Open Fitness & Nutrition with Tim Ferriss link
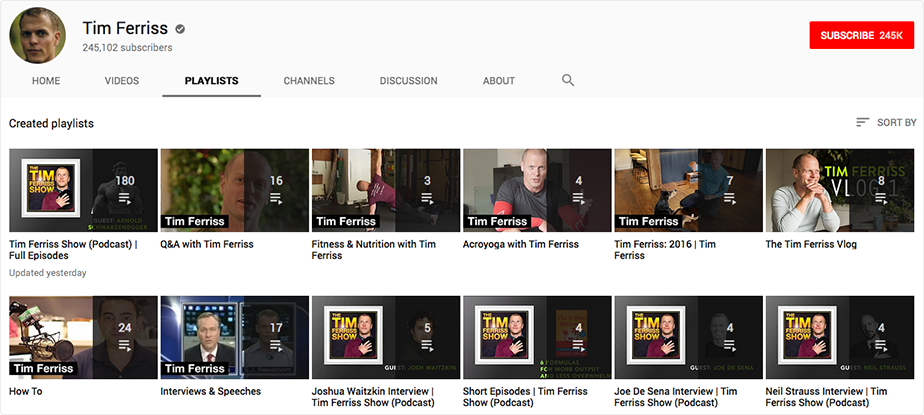The height and width of the screenshot is (415, 924). coord(373,250)
